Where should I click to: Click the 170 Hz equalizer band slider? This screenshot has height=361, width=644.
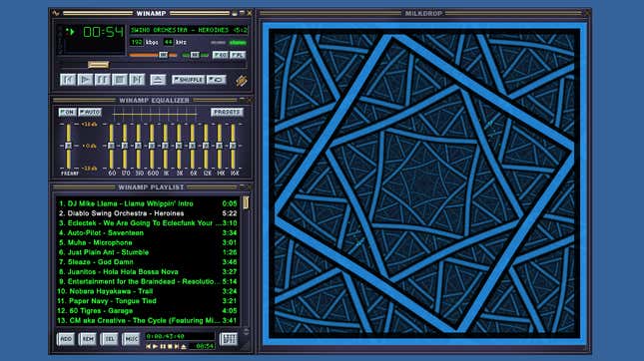pos(125,146)
